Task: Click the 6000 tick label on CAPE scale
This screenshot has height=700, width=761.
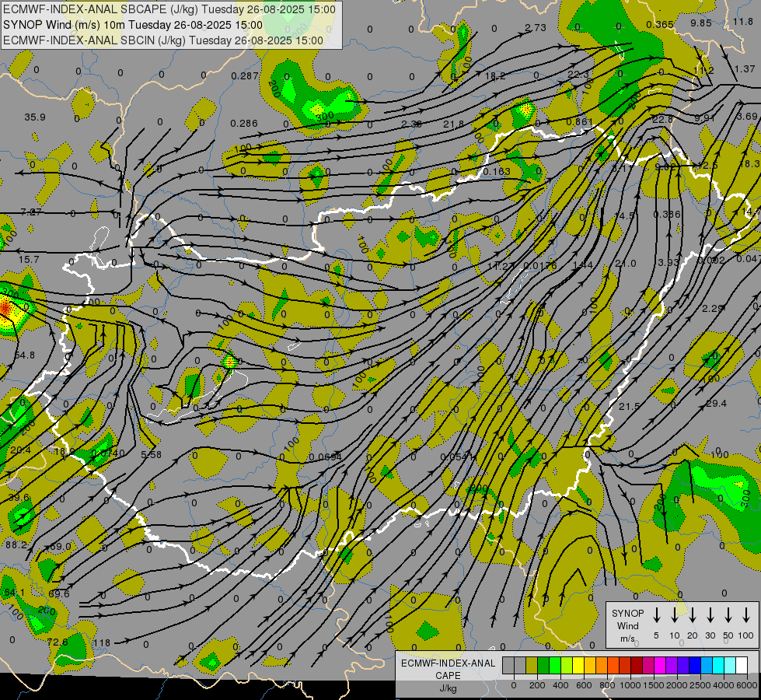Action: [746, 685]
